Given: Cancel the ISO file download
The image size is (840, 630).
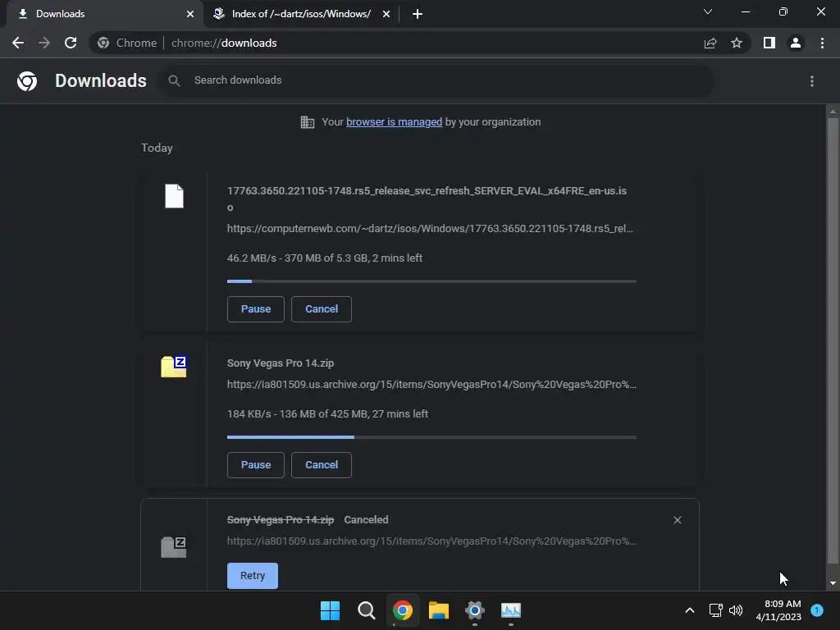Looking at the screenshot, I should [x=322, y=309].
